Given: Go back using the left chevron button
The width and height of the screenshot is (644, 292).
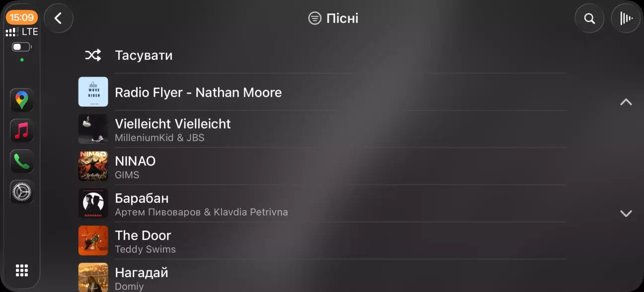Looking at the screenshot, I should pyautogui.click(x=59, y=18).
